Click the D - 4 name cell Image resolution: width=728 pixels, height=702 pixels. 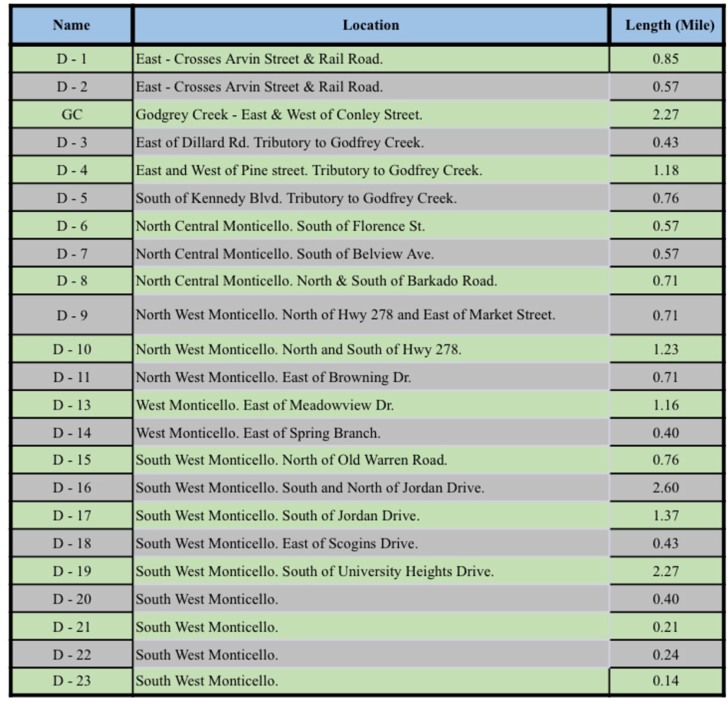click(72, 170)
